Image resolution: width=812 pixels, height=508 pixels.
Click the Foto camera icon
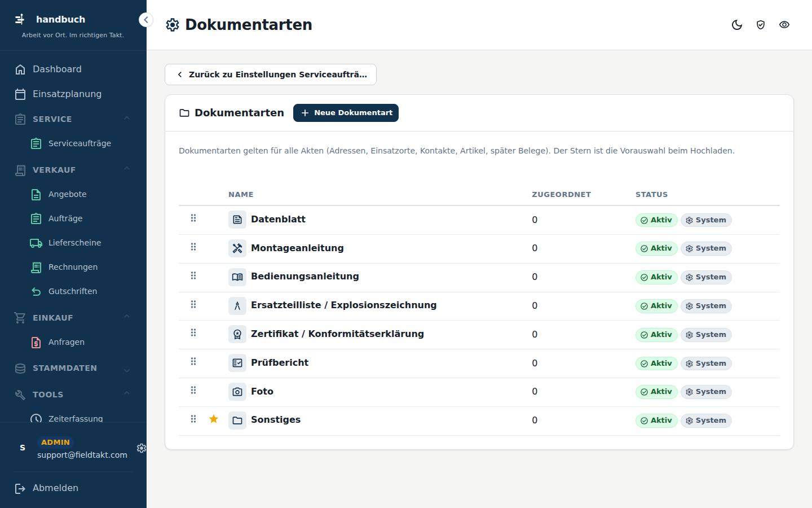point(237,392)
